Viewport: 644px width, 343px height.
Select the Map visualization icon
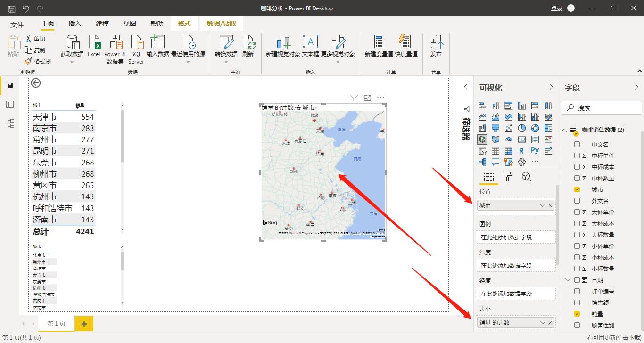(482, 139)
